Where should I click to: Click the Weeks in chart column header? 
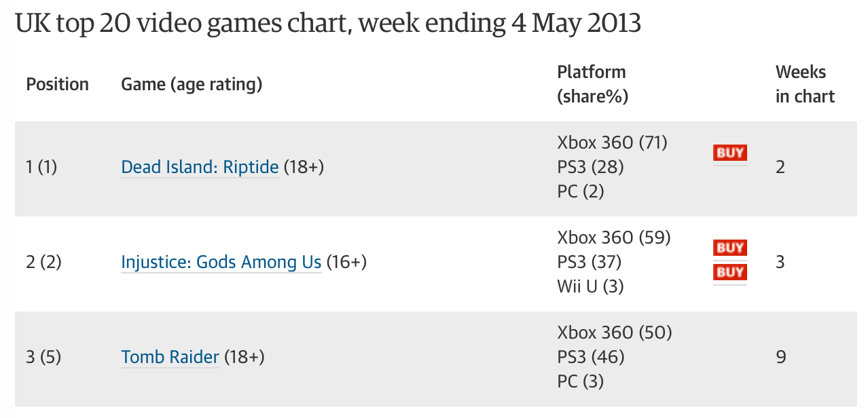click(x=805, y=84)
